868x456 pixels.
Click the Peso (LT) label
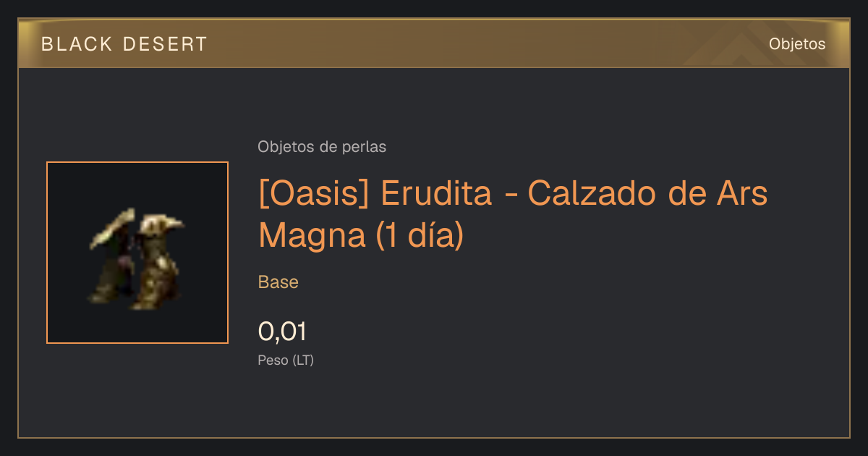[286, 360]
